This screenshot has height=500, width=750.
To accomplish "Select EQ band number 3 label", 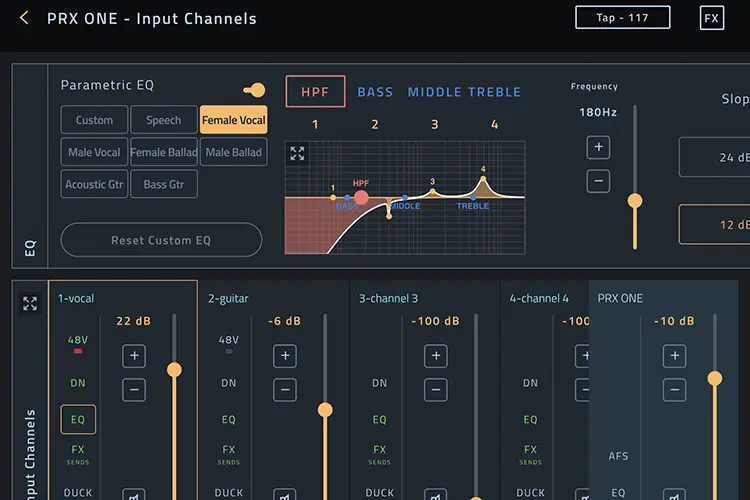I will [x=435, y=124].
